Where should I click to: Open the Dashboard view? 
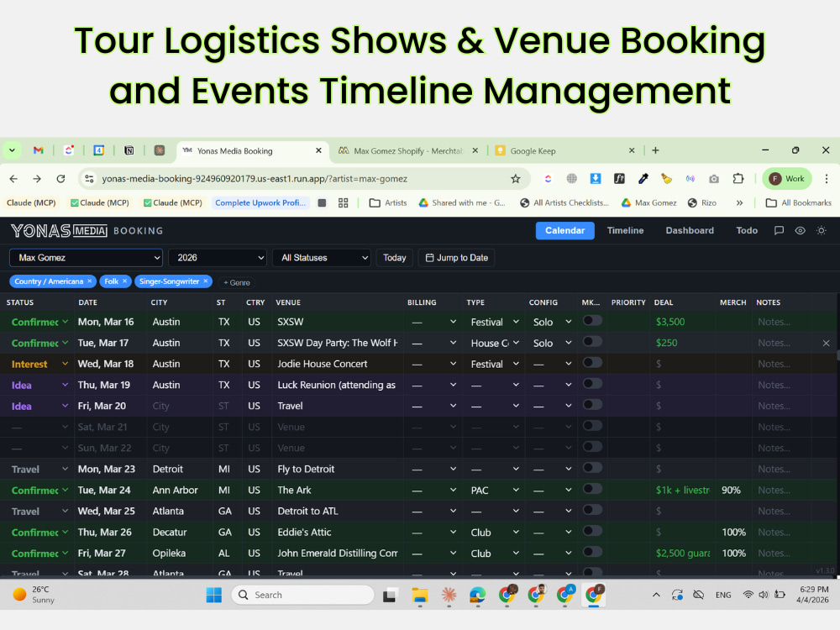[690, 230]
